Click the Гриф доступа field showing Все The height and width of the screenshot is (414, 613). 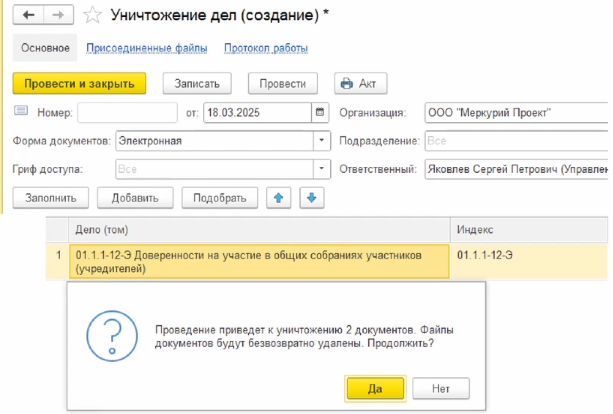214,169
